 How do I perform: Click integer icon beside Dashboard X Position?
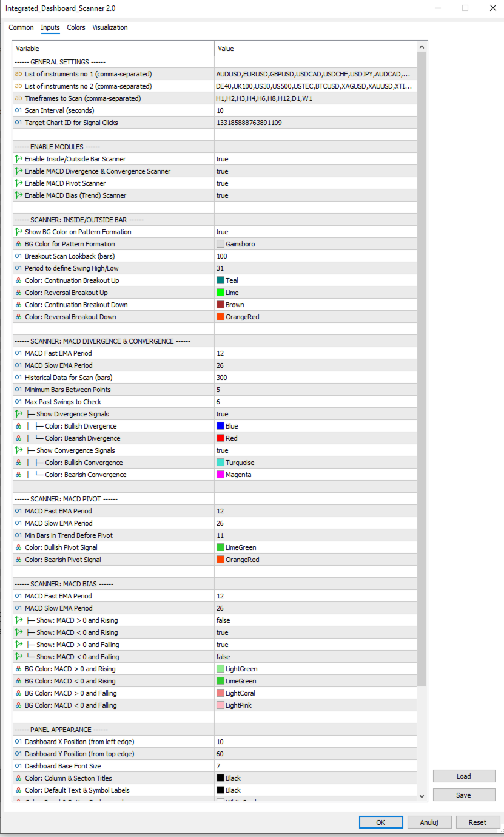tap(18, 742)
